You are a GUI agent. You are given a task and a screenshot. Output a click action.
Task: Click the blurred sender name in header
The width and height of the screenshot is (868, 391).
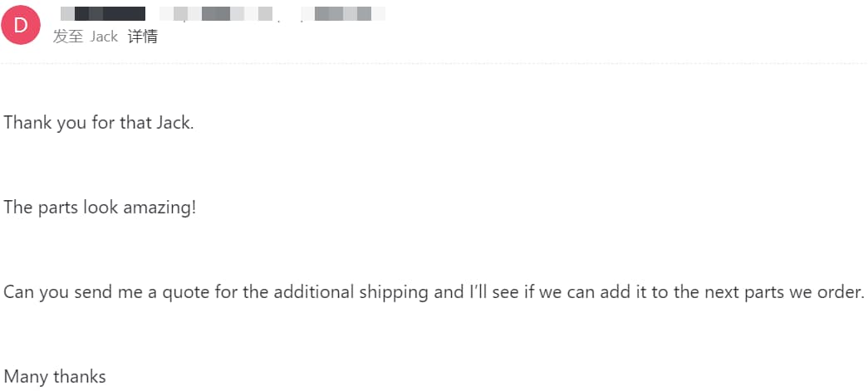coord(103,14)
